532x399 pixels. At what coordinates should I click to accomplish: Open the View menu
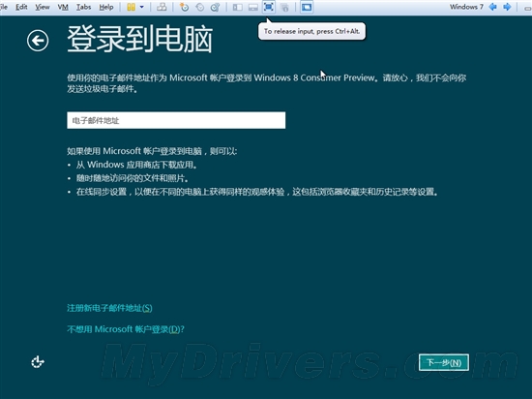[43, 7]
